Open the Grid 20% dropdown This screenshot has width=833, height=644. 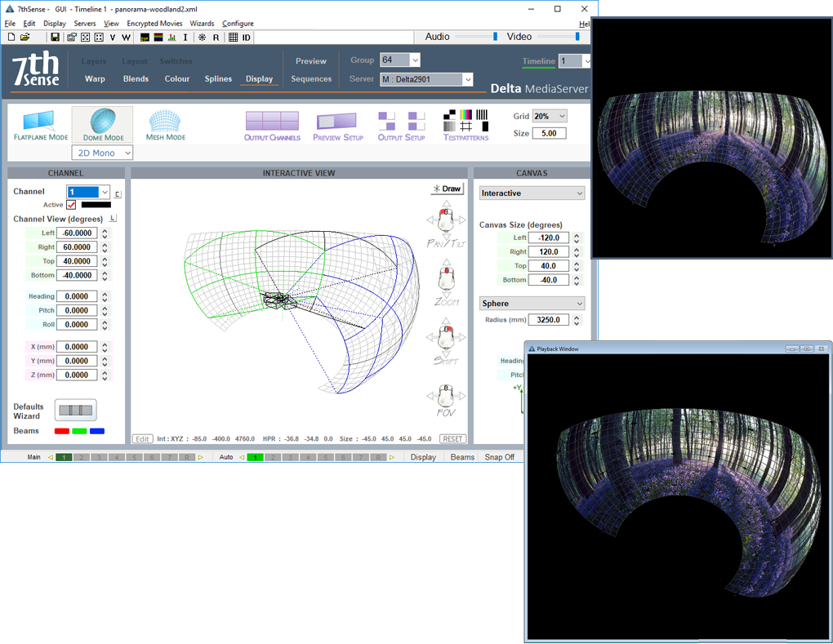(550, 116)
